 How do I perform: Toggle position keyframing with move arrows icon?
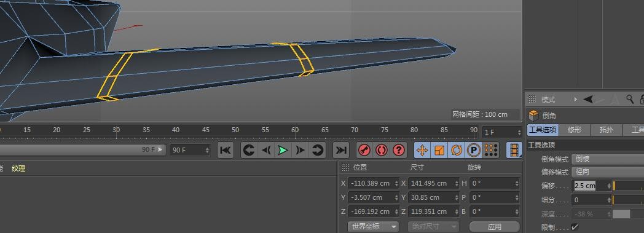pos(422,151)
